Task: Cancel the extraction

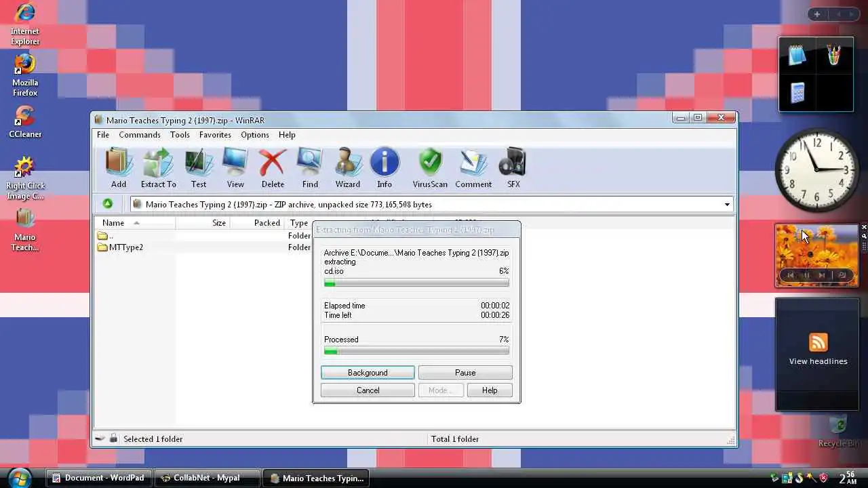Action: click(368, 390)
